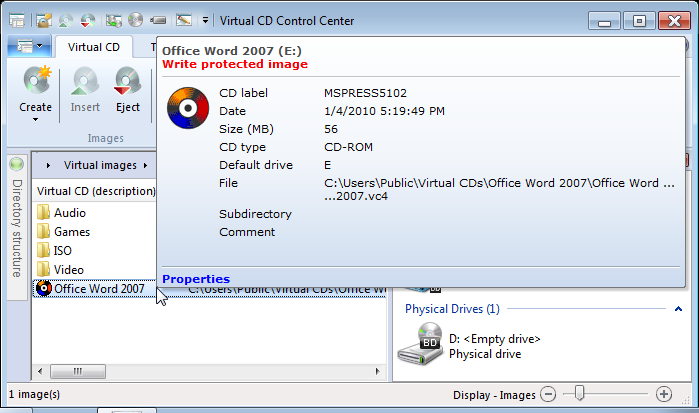Viewport: 699px width, 413px height.
Task: Open the Properties link in the tooltip
Action: pyautogui.click(x=196, y=279)
